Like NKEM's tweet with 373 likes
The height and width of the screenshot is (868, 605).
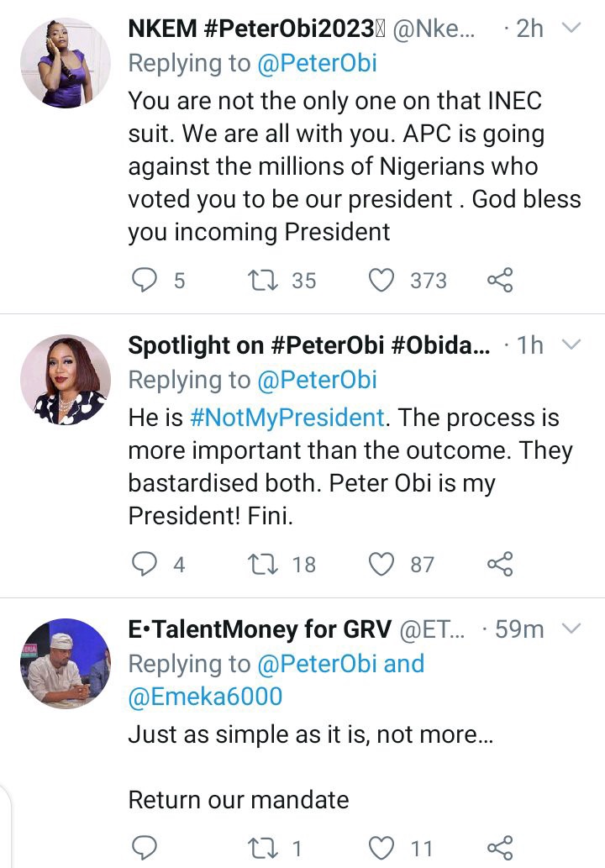click(x=381, y=280)
